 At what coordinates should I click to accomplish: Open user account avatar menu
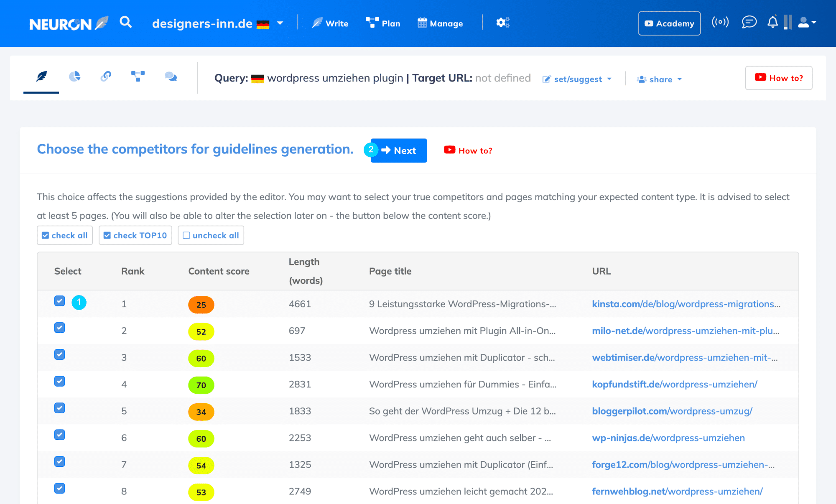[807, 23]
